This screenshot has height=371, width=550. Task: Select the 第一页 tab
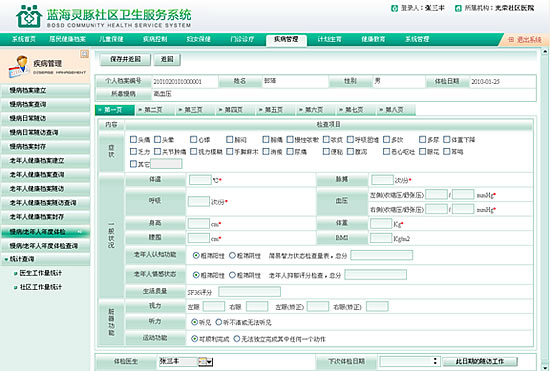click(x=114, y=110)
